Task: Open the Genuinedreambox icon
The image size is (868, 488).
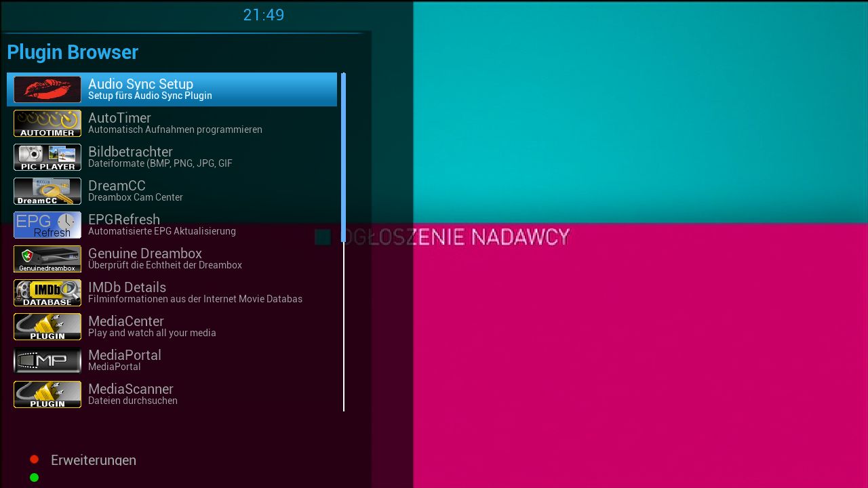Action: coord(47,259)
